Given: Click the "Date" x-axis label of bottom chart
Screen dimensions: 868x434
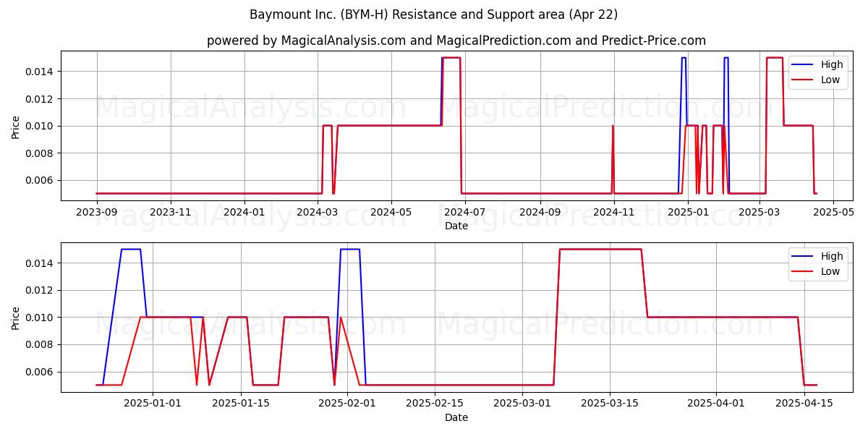Looking at the screenshot, I should (456, 417).
